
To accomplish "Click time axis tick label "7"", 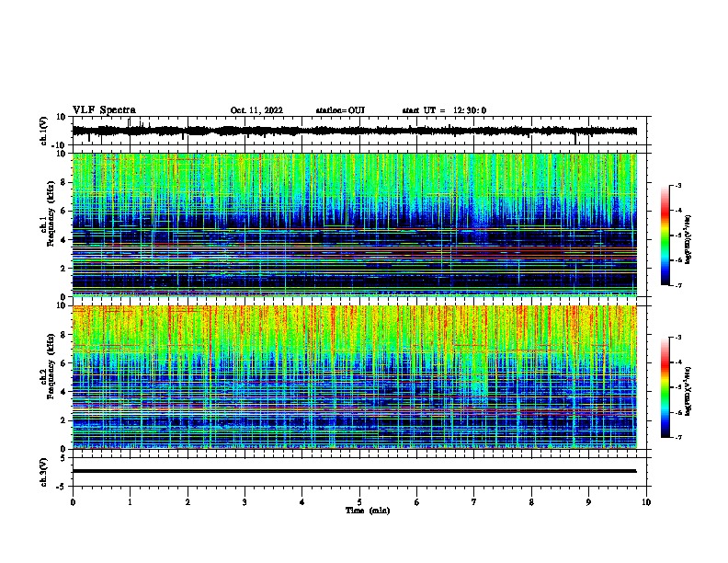I will point(474,502).
